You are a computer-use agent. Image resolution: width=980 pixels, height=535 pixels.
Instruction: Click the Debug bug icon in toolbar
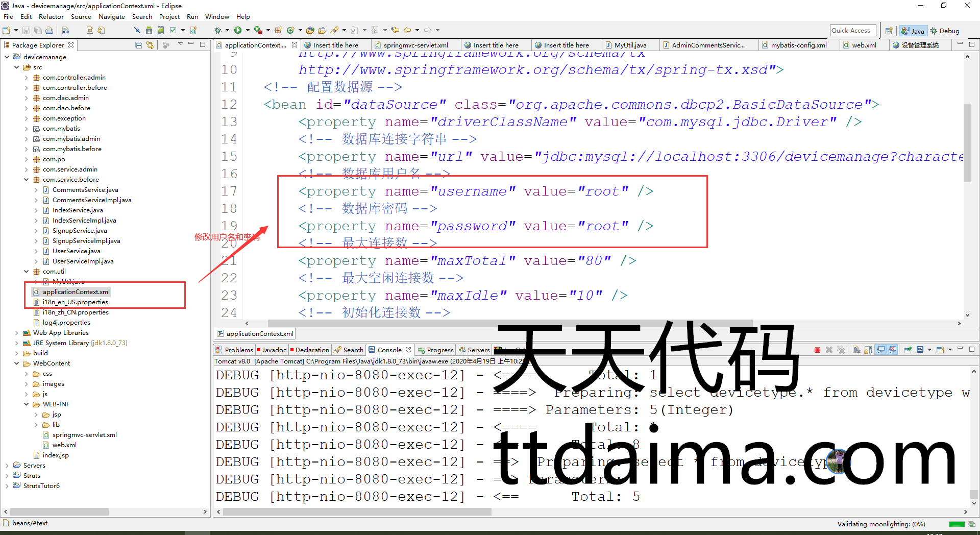pyautogui.click(x=218, y=31)
